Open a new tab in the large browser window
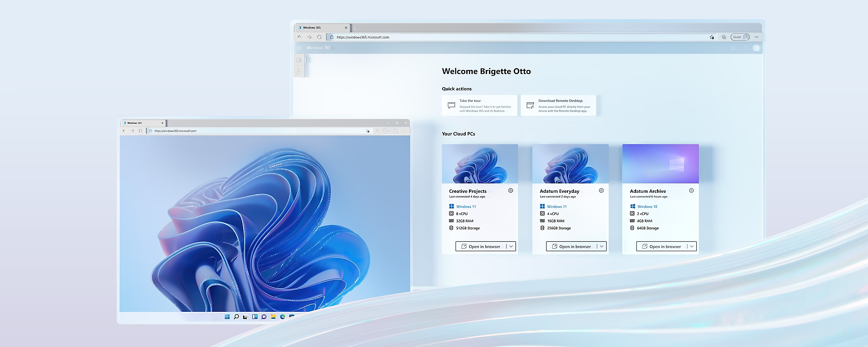Image resolution: width=868 pixels, height=347 pixels. click(355, 28)
